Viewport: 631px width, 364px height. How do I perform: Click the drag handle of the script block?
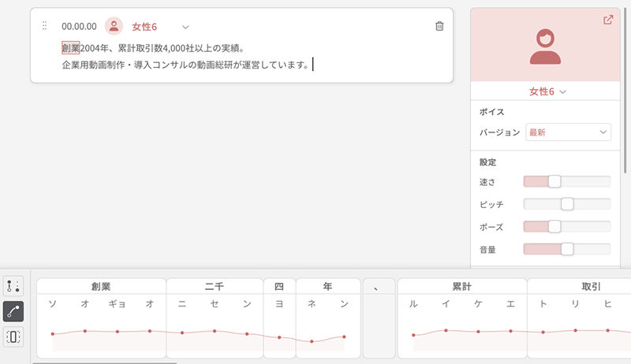[44, 26]
